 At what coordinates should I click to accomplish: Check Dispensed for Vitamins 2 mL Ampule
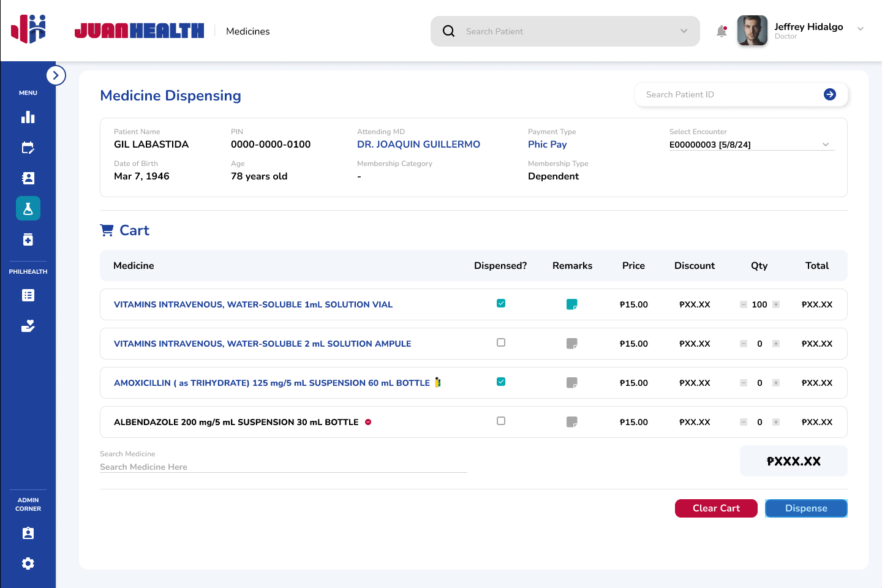501,342
